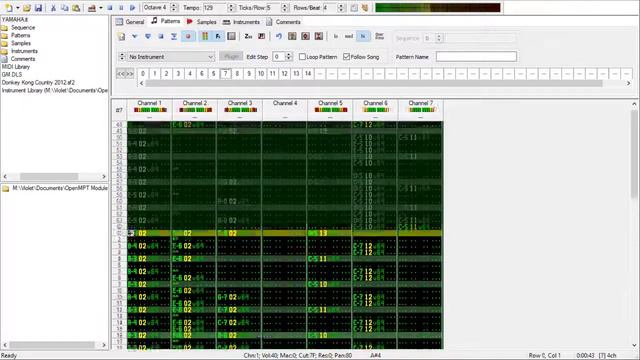Select Donkey Kong Country 2012.sf2 entry

pos(38,82)
